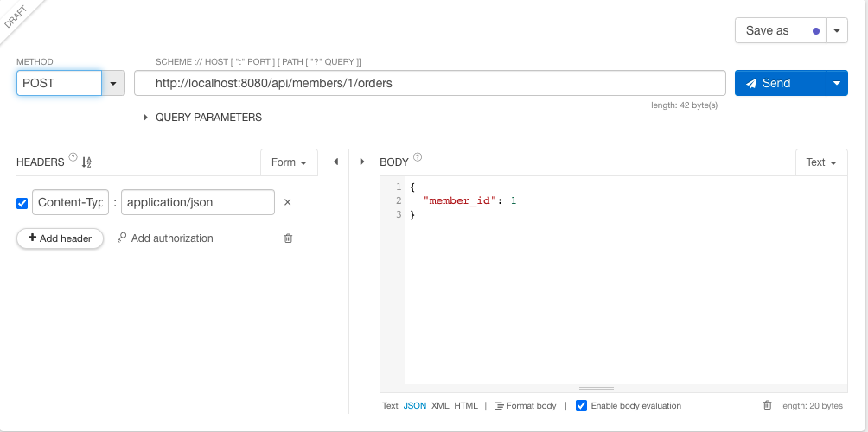Select the Text body syntax mode

(x=390, y=406)
